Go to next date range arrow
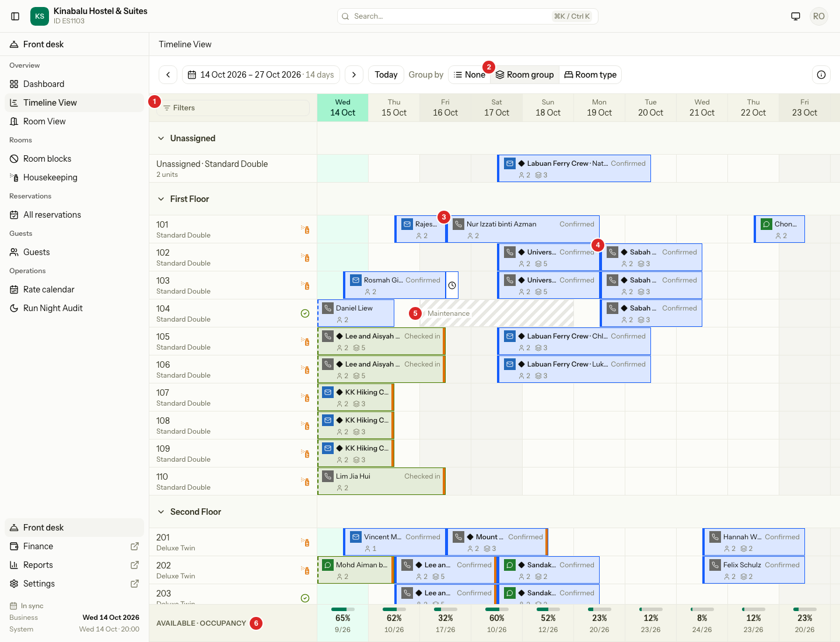This screenshot has width=840, height=642. point(354,75)
